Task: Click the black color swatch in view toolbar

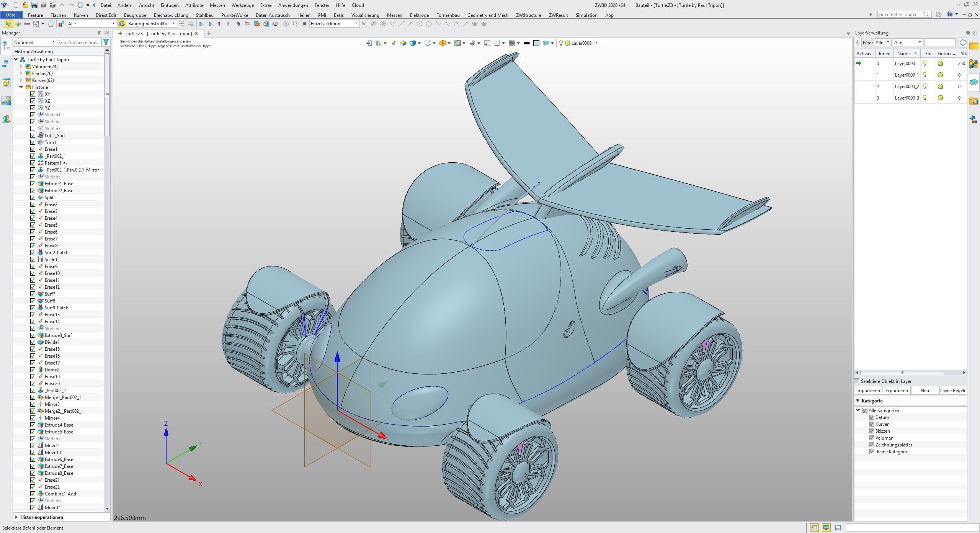Action: (x=527, y=43)
